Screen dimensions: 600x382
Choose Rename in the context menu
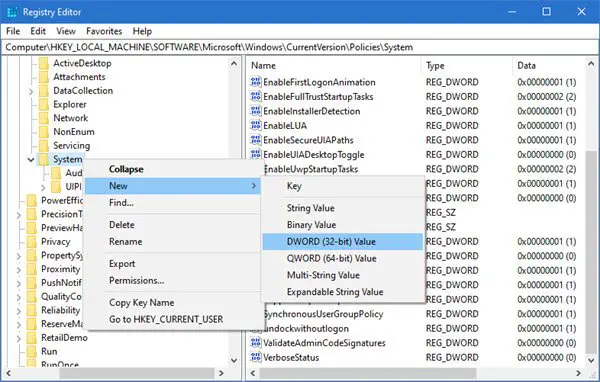pos(172,242)
